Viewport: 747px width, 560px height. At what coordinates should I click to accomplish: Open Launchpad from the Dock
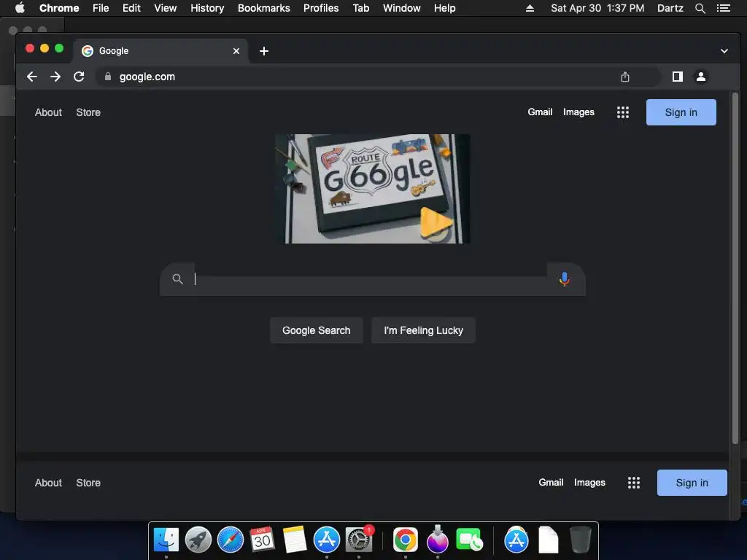(x=198, y=540)
